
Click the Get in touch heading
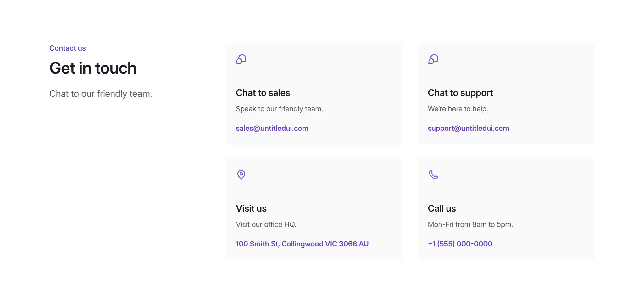pos(93,68)
